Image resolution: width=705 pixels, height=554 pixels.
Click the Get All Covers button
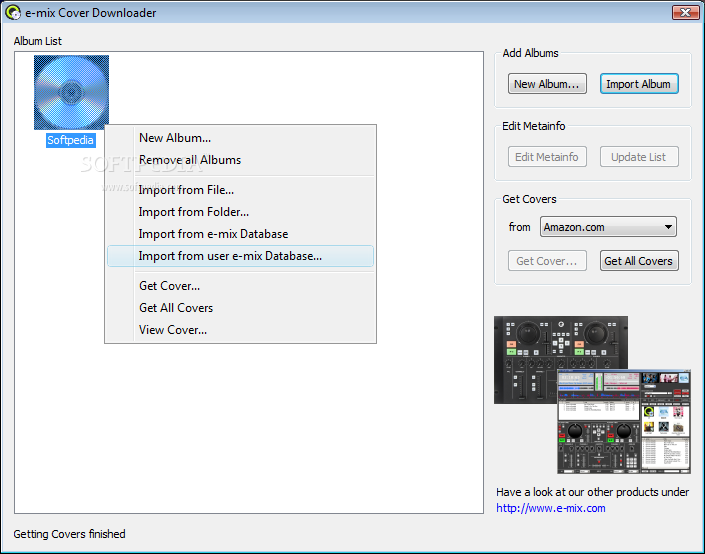tap(639, 261)
